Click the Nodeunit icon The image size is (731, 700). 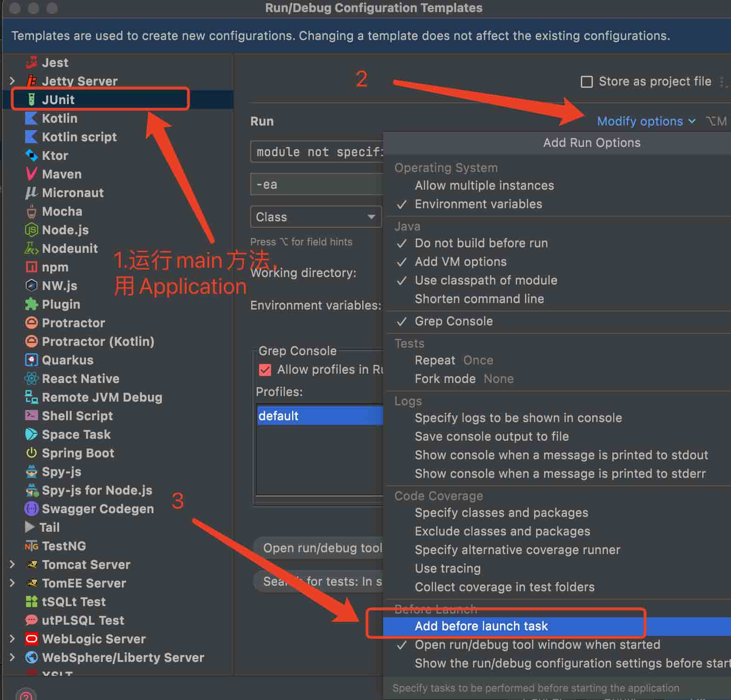coord(31,248)
